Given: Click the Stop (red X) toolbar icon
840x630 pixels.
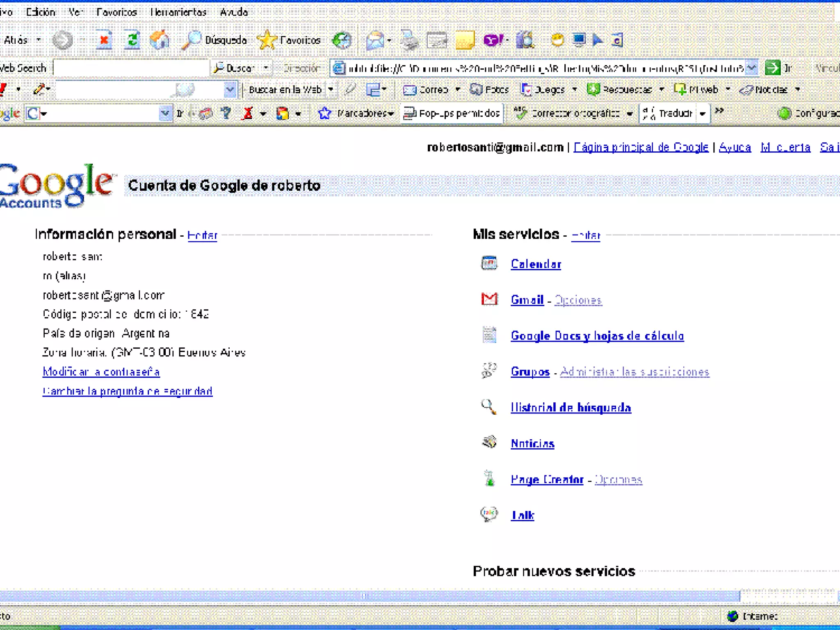Looking at the screenshot, I should click(x=104, y=40).
